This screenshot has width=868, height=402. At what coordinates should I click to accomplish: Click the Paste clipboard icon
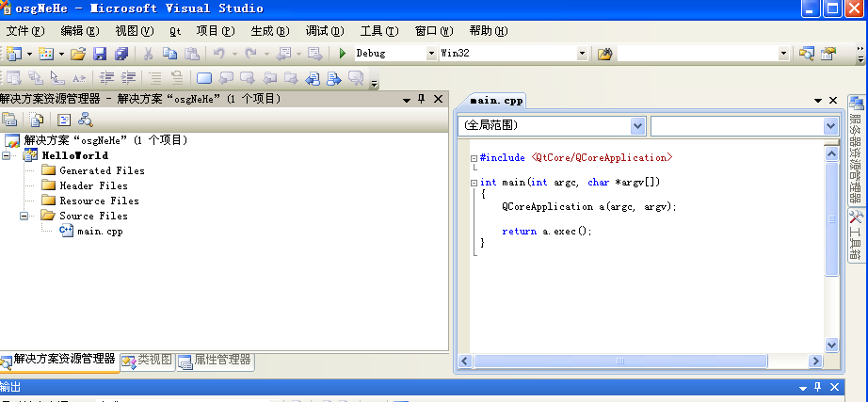(191, 54)
